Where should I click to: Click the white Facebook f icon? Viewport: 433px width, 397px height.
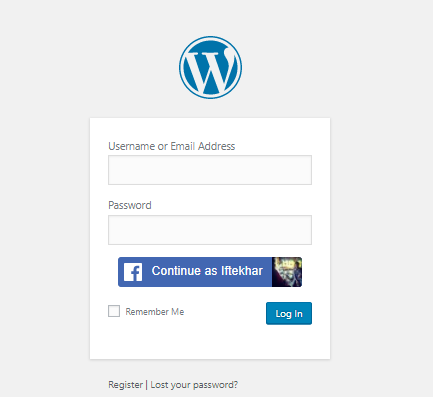click(x=133, y=272)
